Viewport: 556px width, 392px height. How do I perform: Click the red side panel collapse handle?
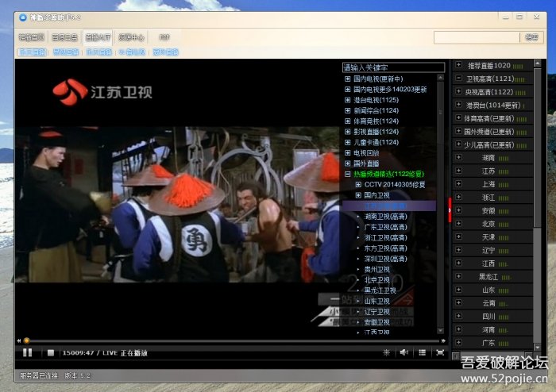point(450,210)
